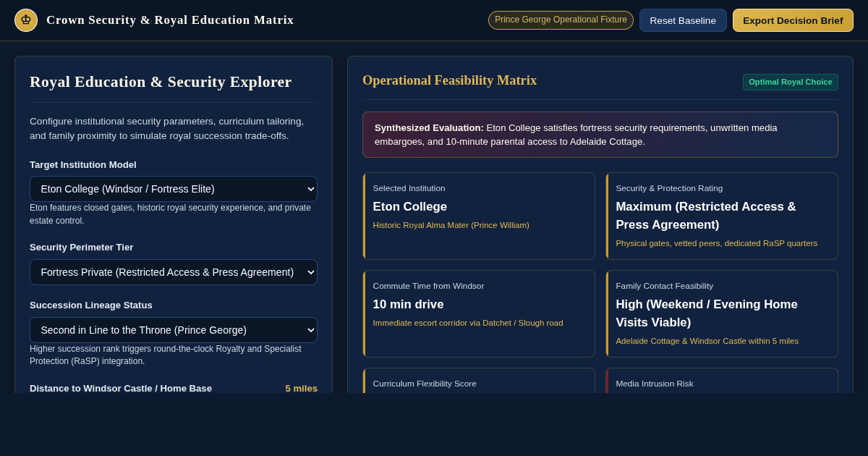The height and width of the screenshot is (456, 868).
Task: Open Succession Lineage Status dropdown
Action: click(174, 330)
